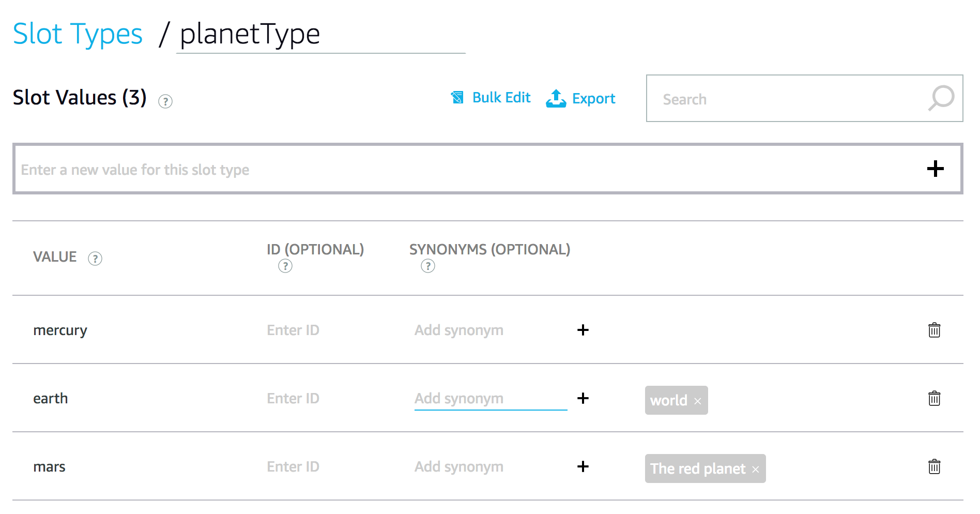Click plus to add mars synonym

click(x=583, y=466)
